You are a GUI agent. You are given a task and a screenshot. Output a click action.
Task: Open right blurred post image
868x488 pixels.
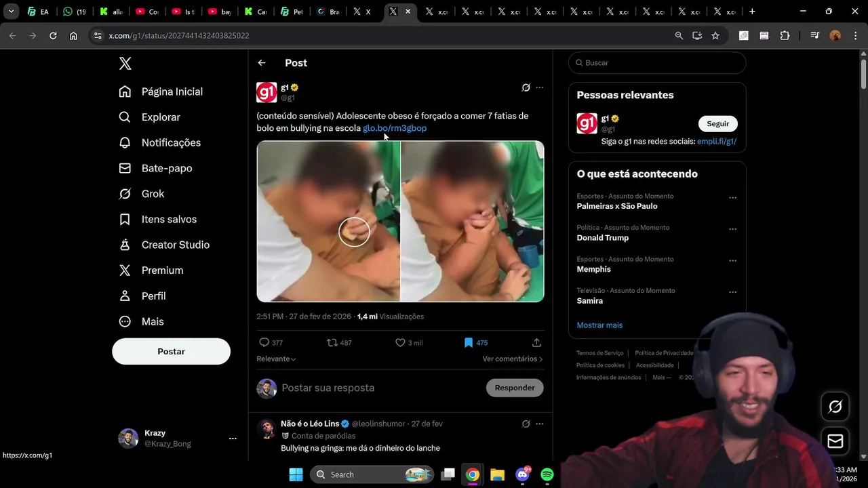point(473,221)
